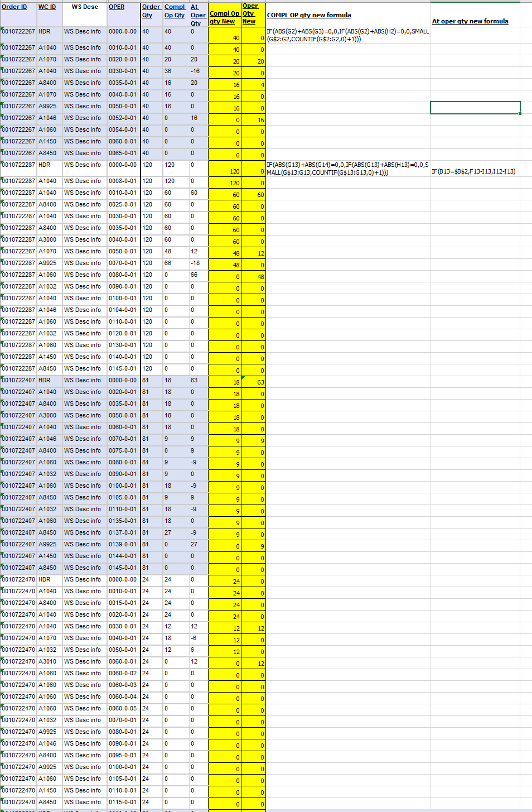Select the Compl Op Qty header (non-yellow)
The height and width of the screenshot is (812, 532).
point(176,14)
